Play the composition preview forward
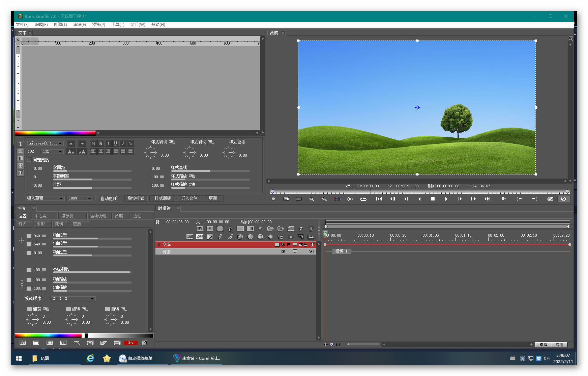The image size is (588, 376). pos(446,199)
